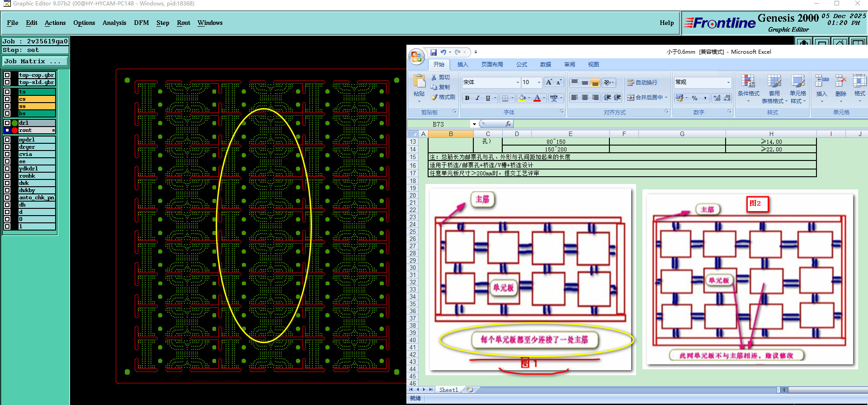
Task: Toggle display checkbox for drl layer
Action: 7,123
